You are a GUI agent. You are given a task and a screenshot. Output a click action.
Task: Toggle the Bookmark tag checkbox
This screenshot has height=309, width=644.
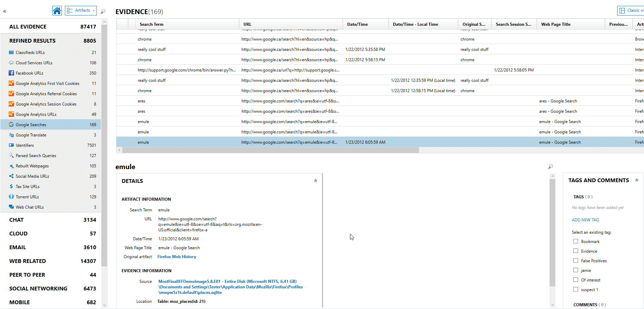click(576, 241)
